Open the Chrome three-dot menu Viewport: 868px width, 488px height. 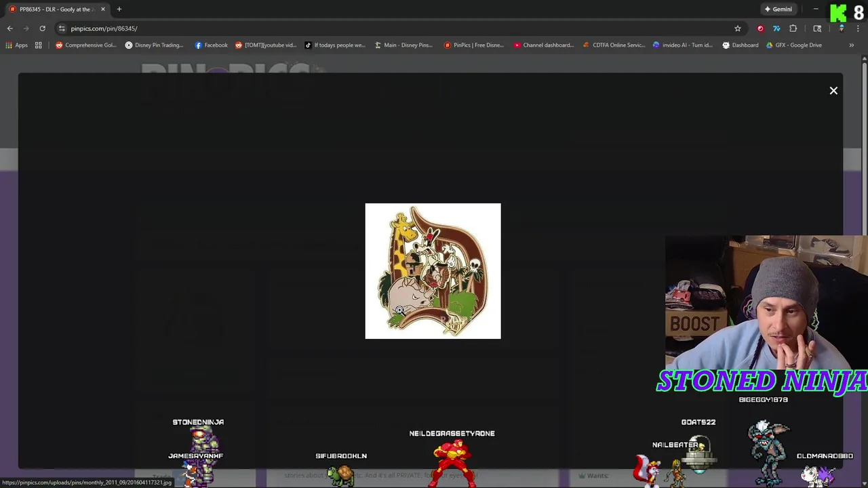pos(858,28)
